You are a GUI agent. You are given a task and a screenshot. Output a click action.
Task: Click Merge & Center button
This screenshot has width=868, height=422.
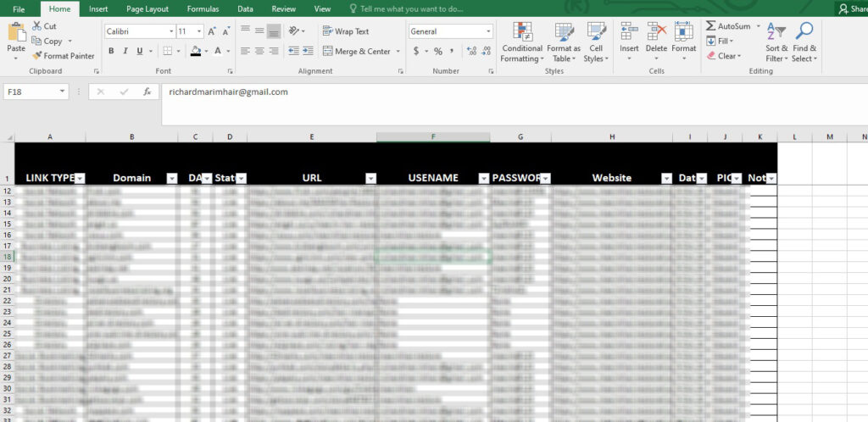point(357,52)
